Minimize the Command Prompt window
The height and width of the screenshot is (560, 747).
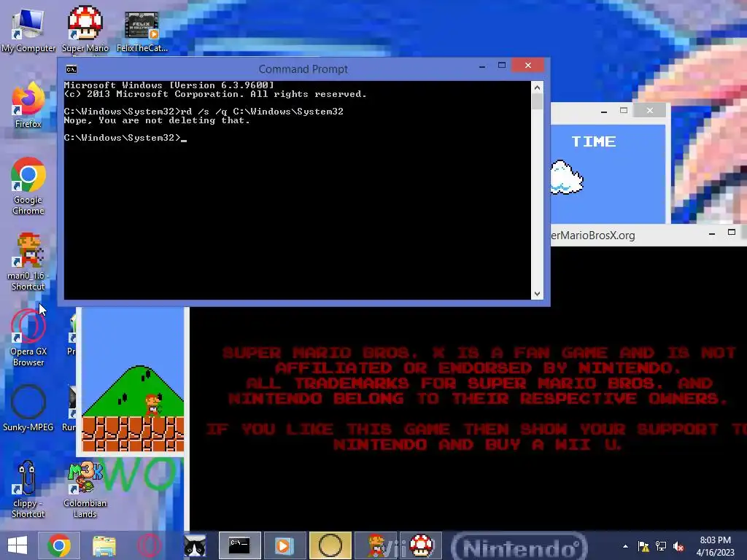[x=482, y=66]
